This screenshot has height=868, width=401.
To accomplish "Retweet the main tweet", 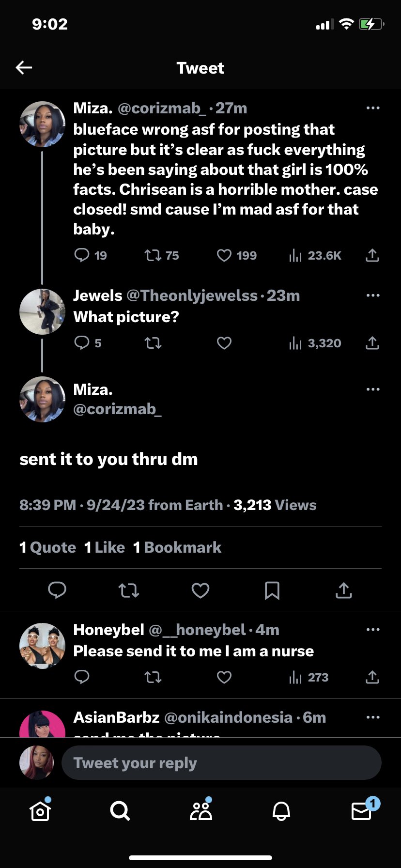I will [129, 590].
